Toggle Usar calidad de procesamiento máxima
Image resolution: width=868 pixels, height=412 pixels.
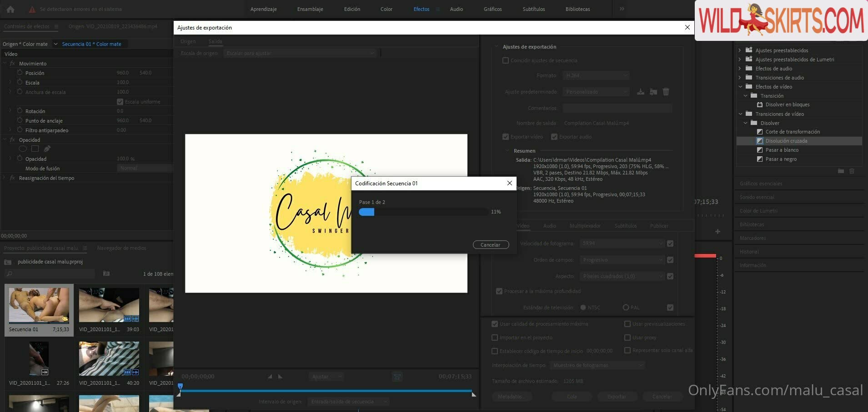[x=495, y=324]
